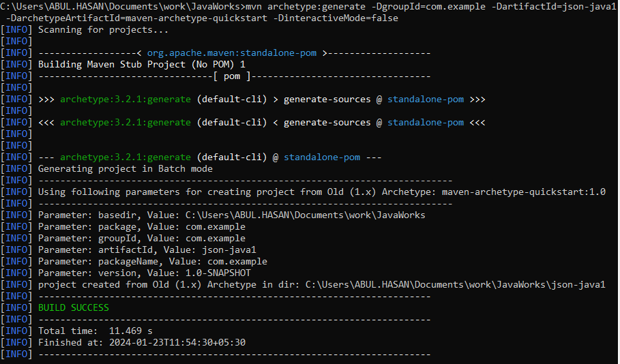Image resolution: width=620 pixels, height=364 pixels.
Task: Click '-DgroupId=com.example' argument in the command
Action: click(x=428, y=7)
